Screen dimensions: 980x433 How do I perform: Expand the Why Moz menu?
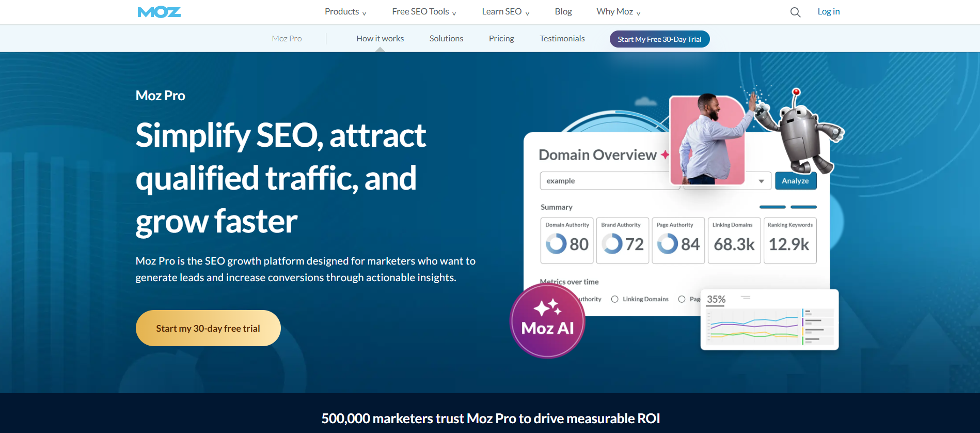point(619,12)
